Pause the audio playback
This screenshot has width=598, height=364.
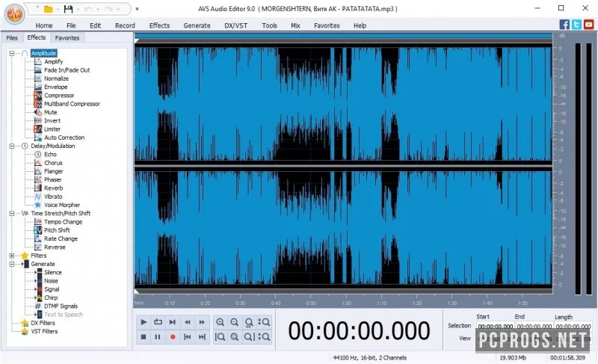pos(158,337)
